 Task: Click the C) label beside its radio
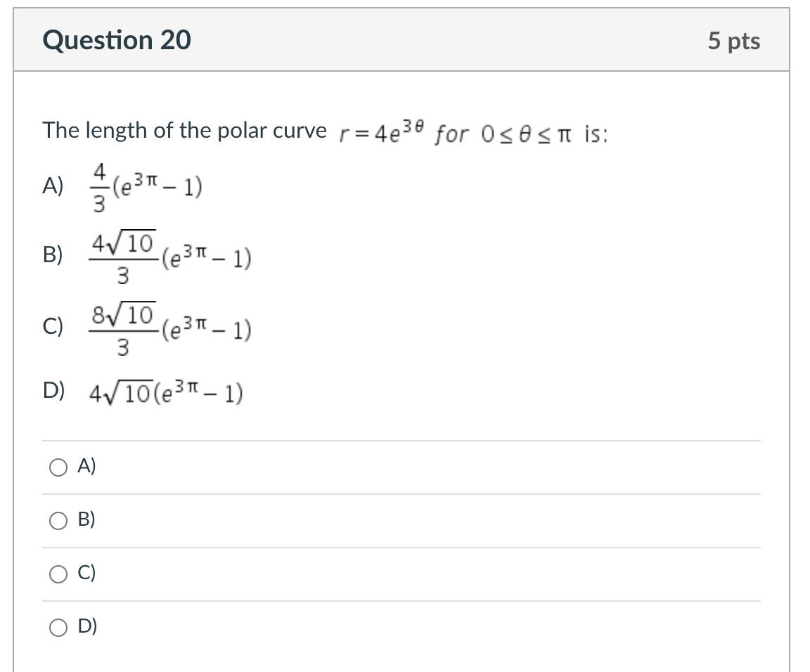(x=86, y=572)
